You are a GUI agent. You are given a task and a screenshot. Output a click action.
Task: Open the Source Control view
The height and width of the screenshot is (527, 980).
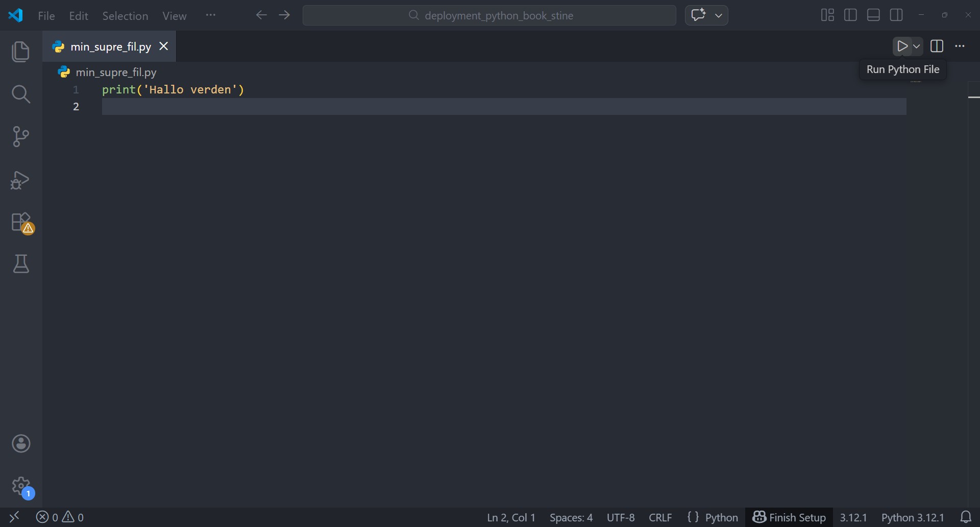[x=20, y=137]
